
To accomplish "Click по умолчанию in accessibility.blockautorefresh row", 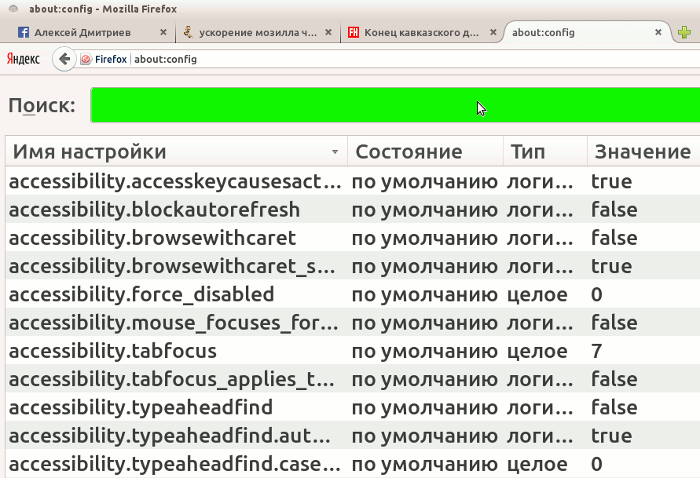I will (x=425, y=210).
